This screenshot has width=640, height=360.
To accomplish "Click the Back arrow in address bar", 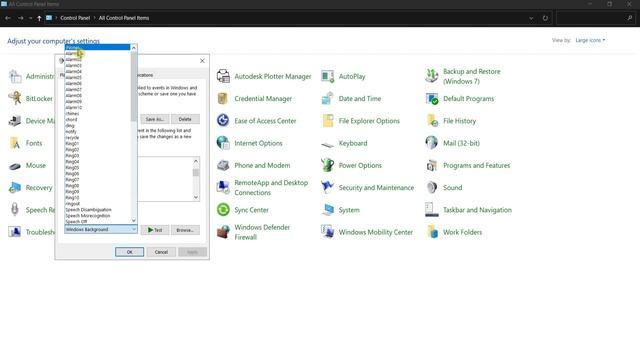I will click(x=8, y=18).
